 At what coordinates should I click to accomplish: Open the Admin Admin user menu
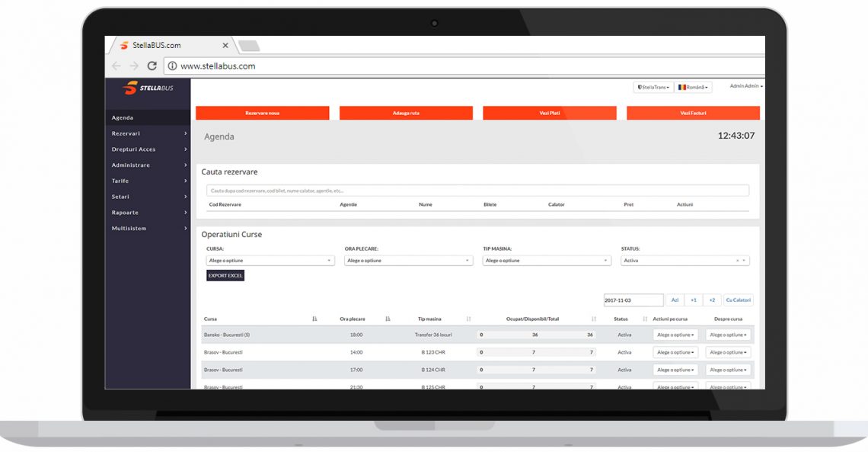(745, 86)
